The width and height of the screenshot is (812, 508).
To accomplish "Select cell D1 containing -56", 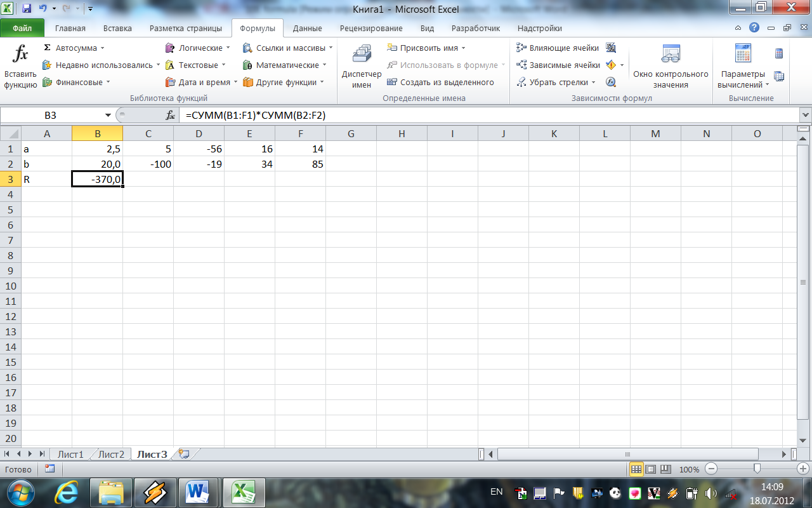I will pyautogui.click(x=199, y=149).
